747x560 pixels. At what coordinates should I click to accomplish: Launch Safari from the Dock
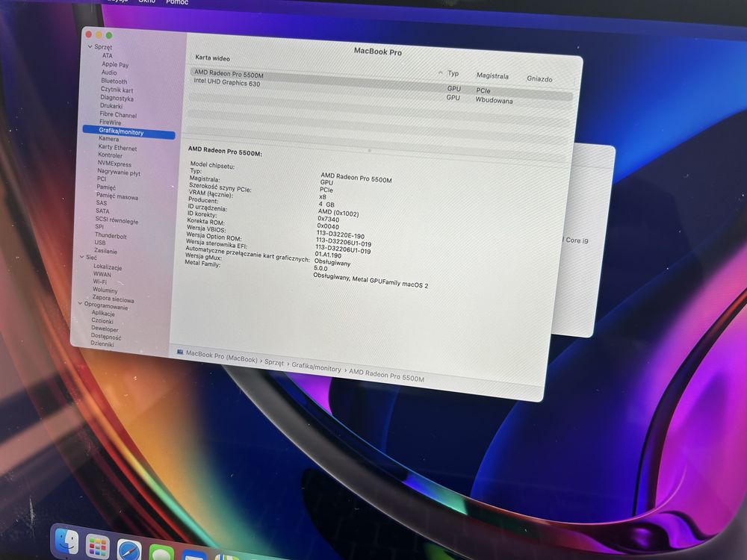point(129,551)
